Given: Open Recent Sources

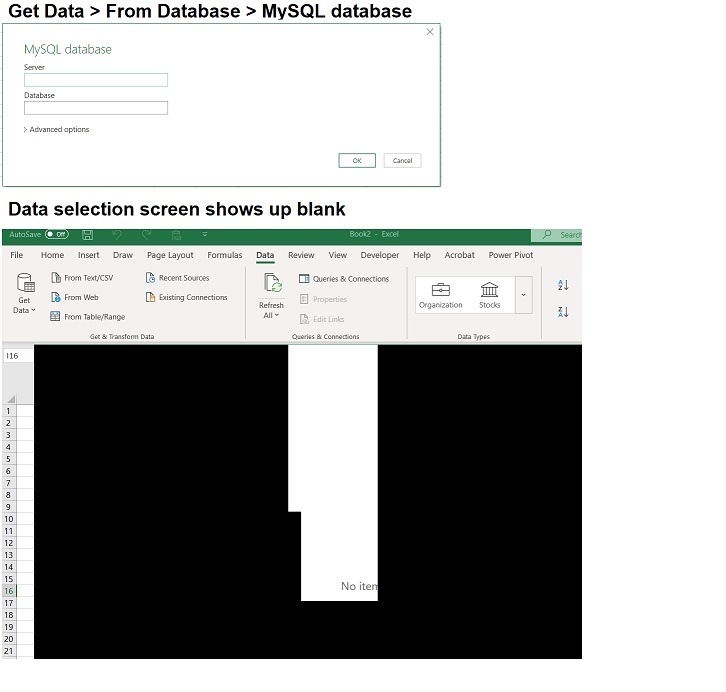Looking at the screenshot, I should (178, 278).
